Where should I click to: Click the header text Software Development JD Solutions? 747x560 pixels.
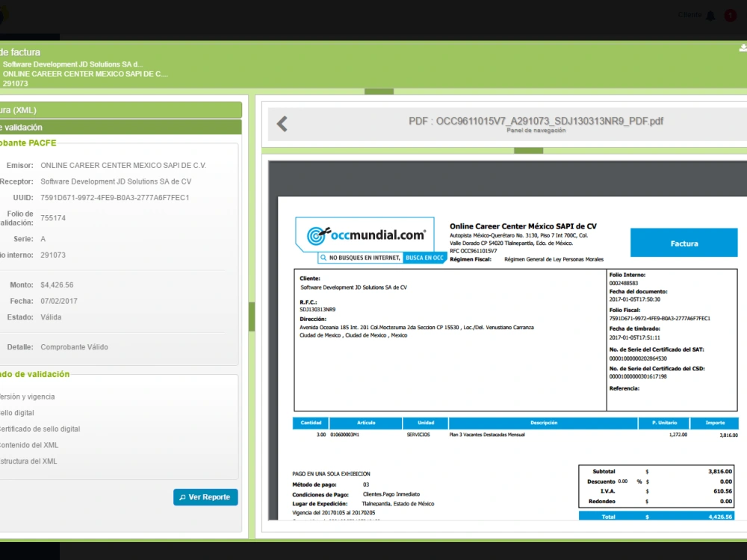tap(72, 64)
